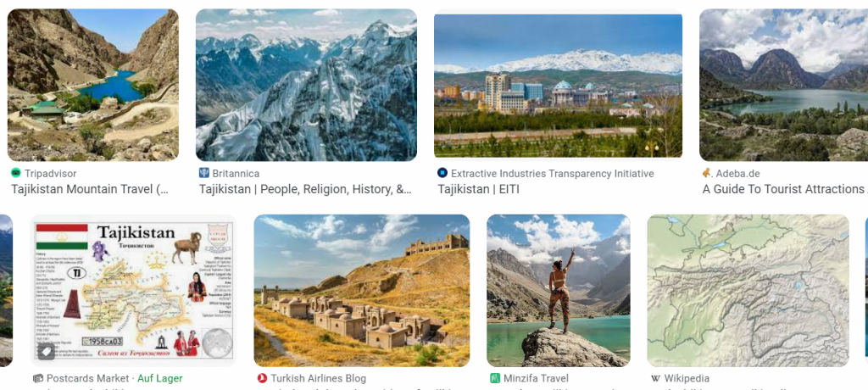Click the Turkish Airlines Blog favicon
This screenshot has width=868, height=390.
point(263,379)
